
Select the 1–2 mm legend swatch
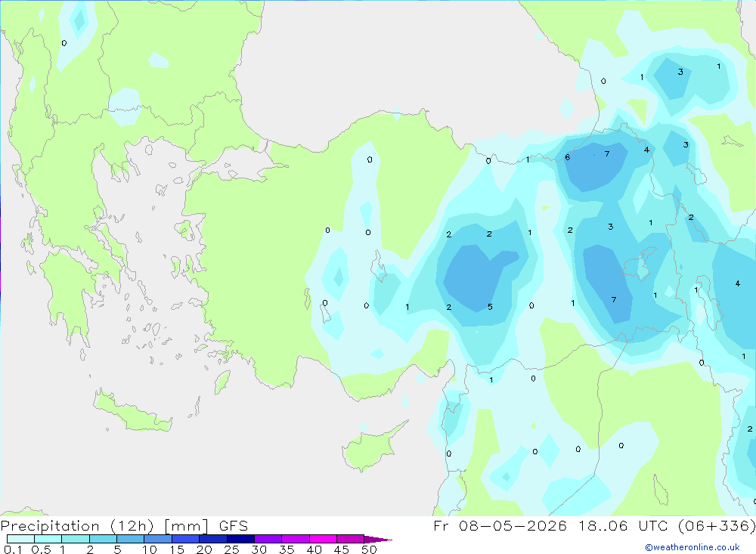(x=76, y=539)
